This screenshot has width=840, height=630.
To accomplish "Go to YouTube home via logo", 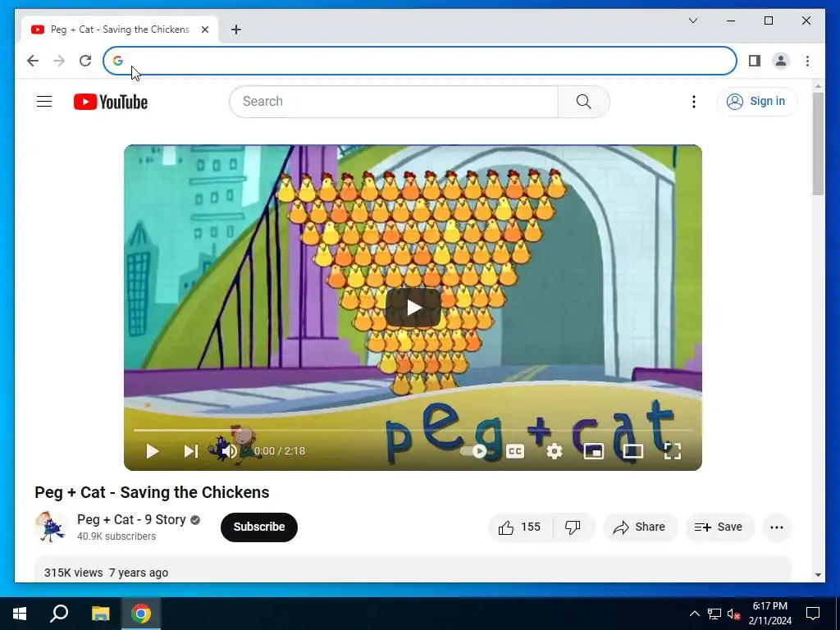I will [x=111, y=102].
